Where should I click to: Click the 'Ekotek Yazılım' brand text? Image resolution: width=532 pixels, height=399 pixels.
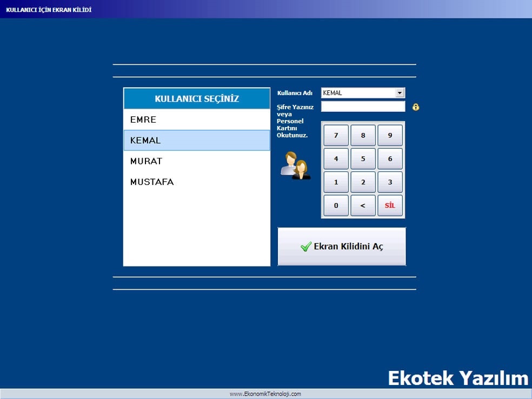click(458, 378)
